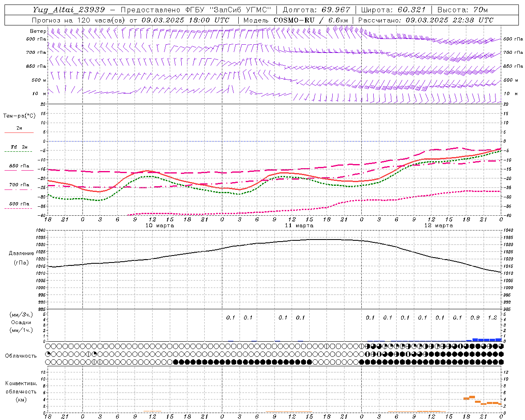The width and height of the screenshot is (525, 420).
Task: Click the Ветер panel label
Action: click(x=38, y=31)
